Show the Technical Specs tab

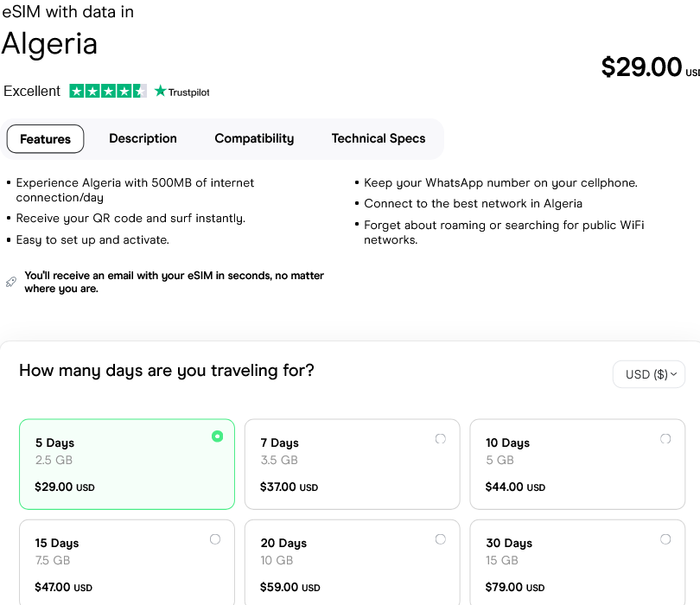click(x=379, y=138)
